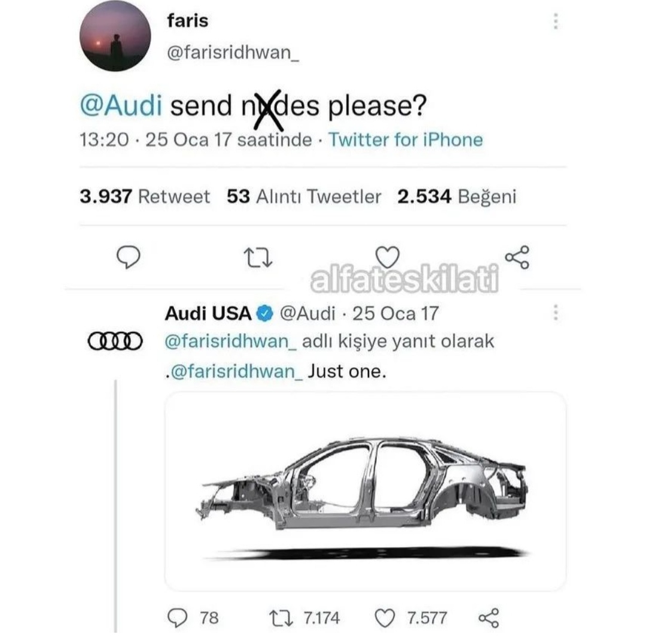The image size is (646, 644).
Task: Open the Twitter for iPhone source link
Action: coord(406,140)
